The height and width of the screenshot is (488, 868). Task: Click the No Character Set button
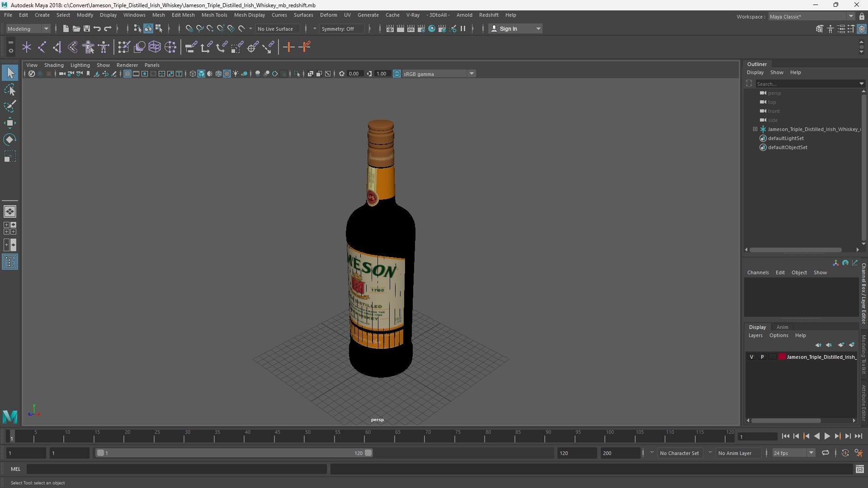(679, 453)
